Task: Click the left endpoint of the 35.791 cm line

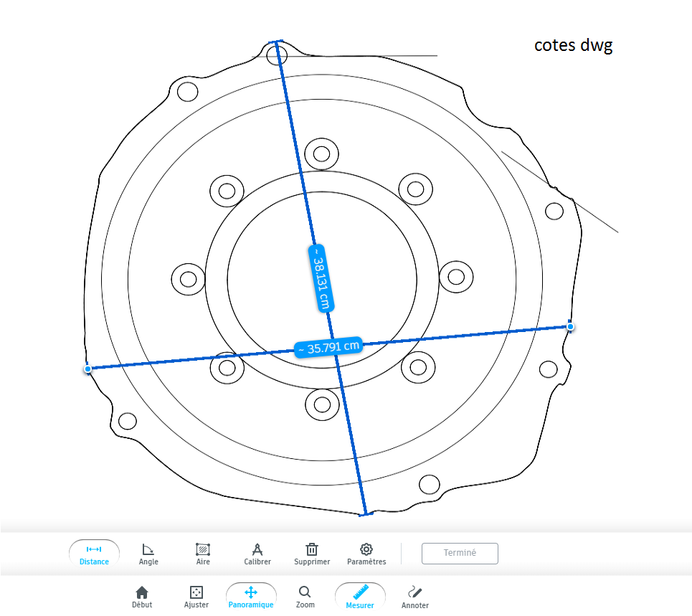Action: point(87,369)
